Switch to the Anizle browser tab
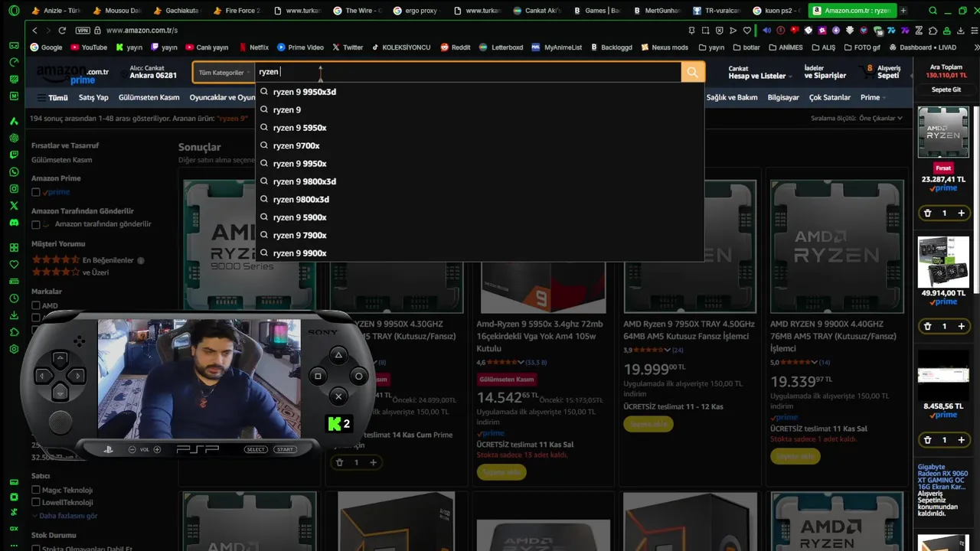Image resolution: width=980 pixels, height=551 pixels. tap(57, 11)
